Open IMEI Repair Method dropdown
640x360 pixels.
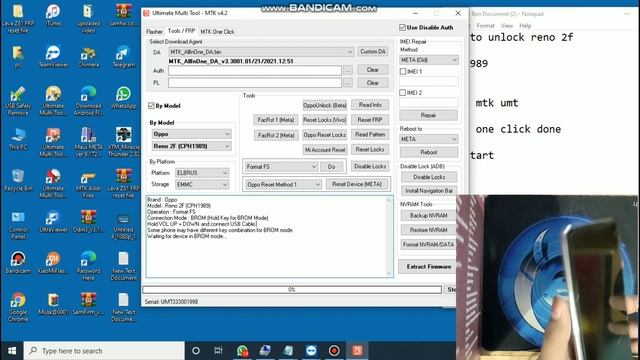(x=429, y=60)
